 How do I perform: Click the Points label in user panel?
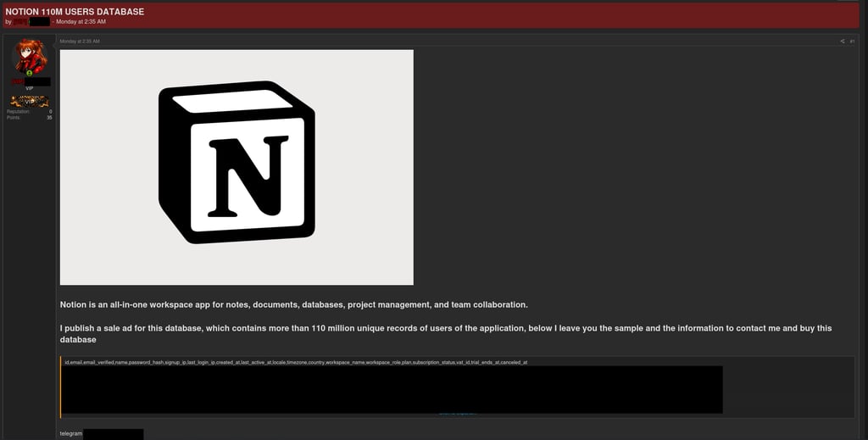pyautogui.click(x=14, y=117)
